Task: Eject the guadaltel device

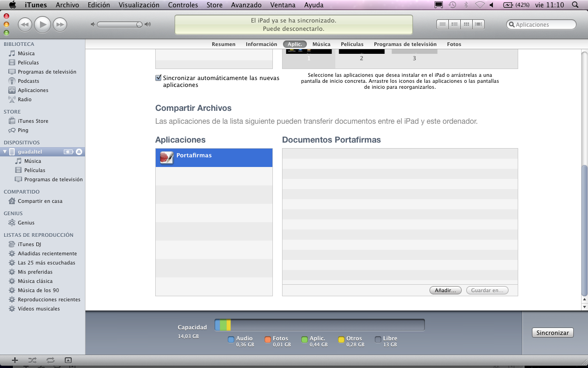Action: pyautogui.click(x=79, y=152)
